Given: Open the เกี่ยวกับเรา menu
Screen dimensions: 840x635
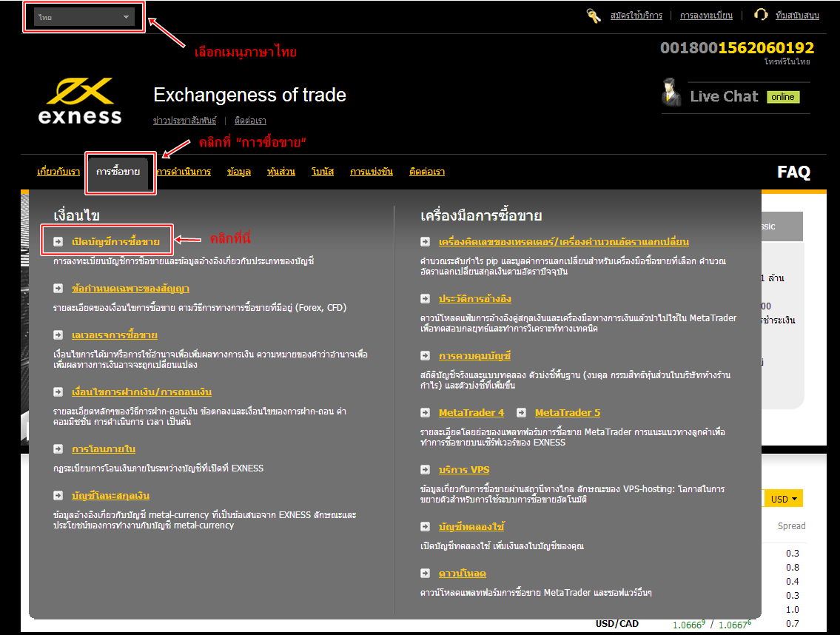Looking at the screenshot, I should pyautogui.click(x=58, y=172).
